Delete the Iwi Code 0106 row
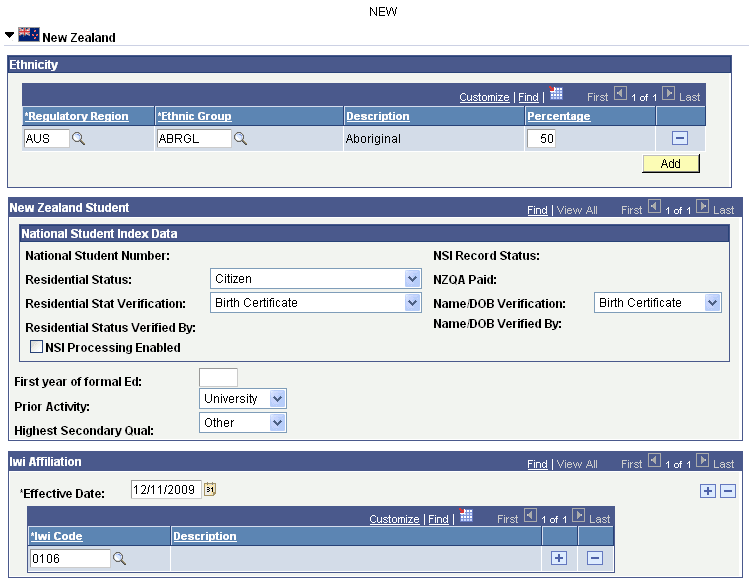Viewport: 749px width, 583px height. [595, 558]
